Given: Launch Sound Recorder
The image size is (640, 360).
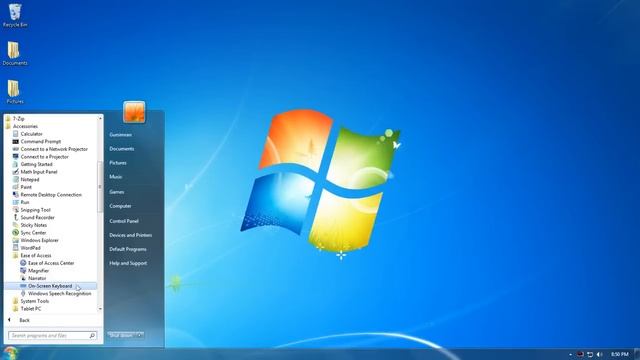Looking at the screenshot, I should [x=33, y=218].
